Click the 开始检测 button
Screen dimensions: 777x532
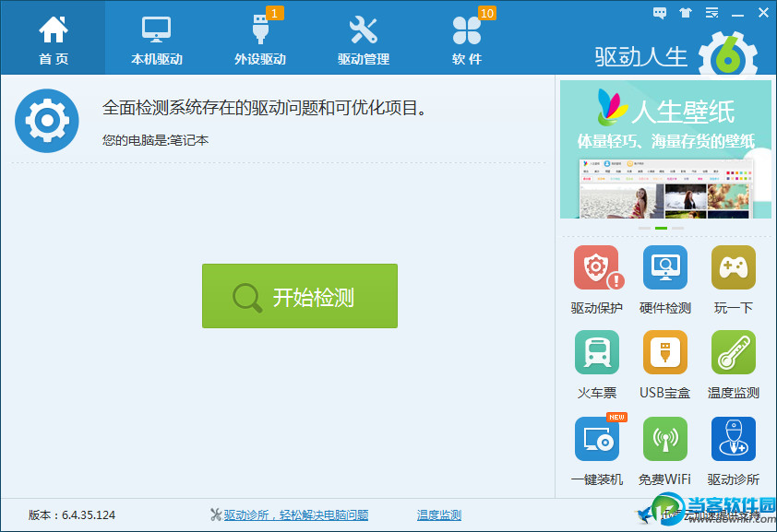pyautogui.click(x=300, y=296)
